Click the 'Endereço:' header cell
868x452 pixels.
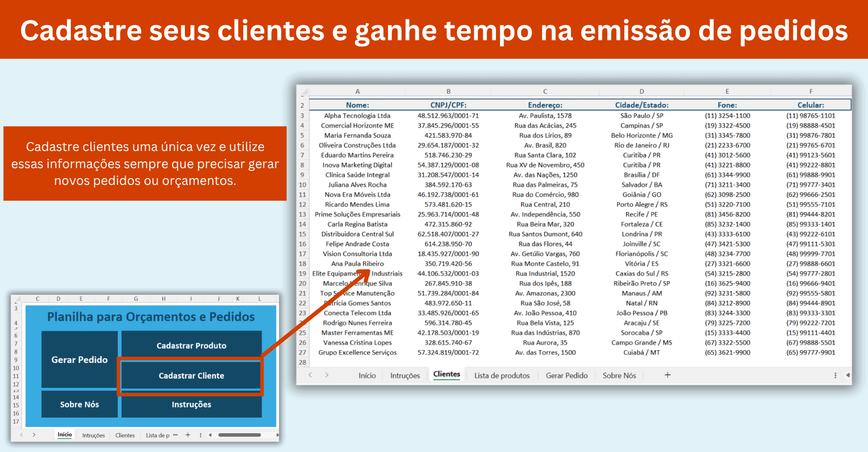[545, 105]
